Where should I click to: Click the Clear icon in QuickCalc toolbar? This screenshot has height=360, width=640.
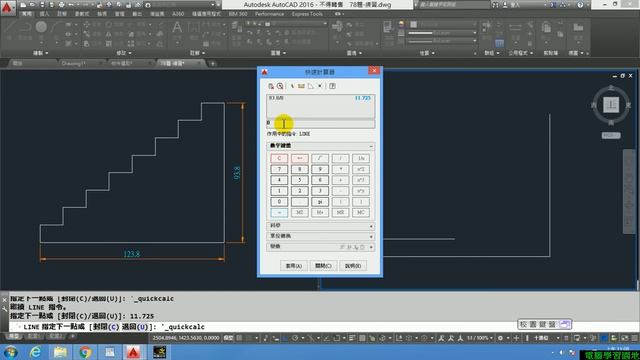271,86
